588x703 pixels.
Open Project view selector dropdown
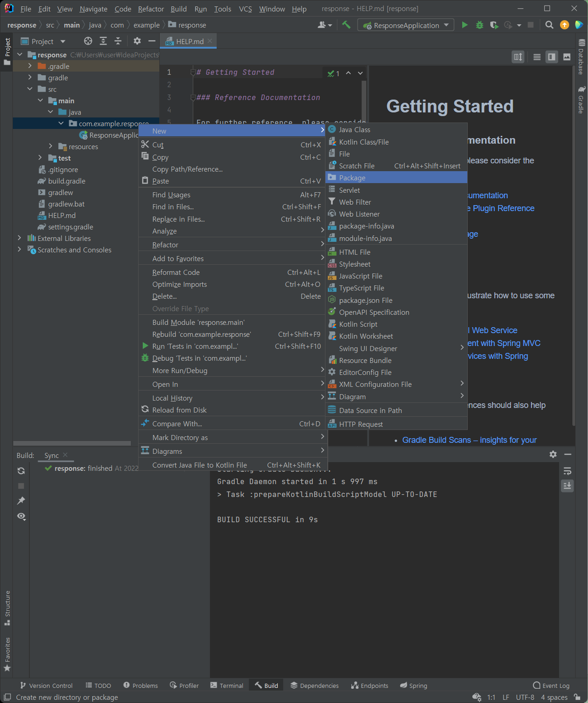tap(44, 41)
